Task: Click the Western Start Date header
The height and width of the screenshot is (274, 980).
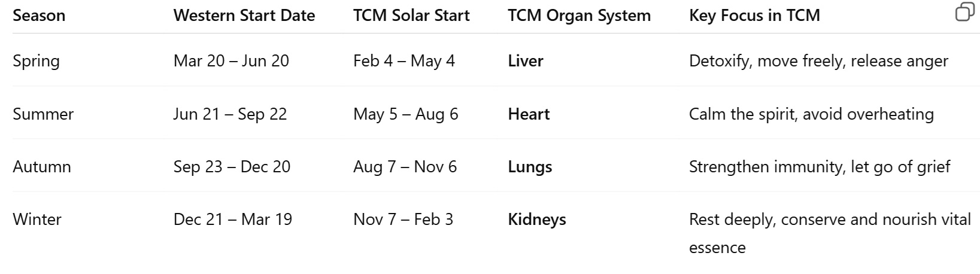Action: click(244, 16)
